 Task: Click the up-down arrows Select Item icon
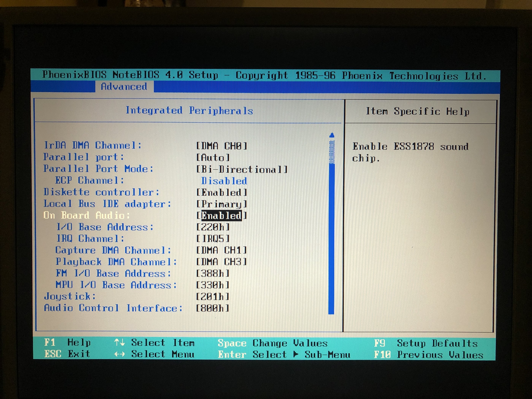(x=120, y=342)
